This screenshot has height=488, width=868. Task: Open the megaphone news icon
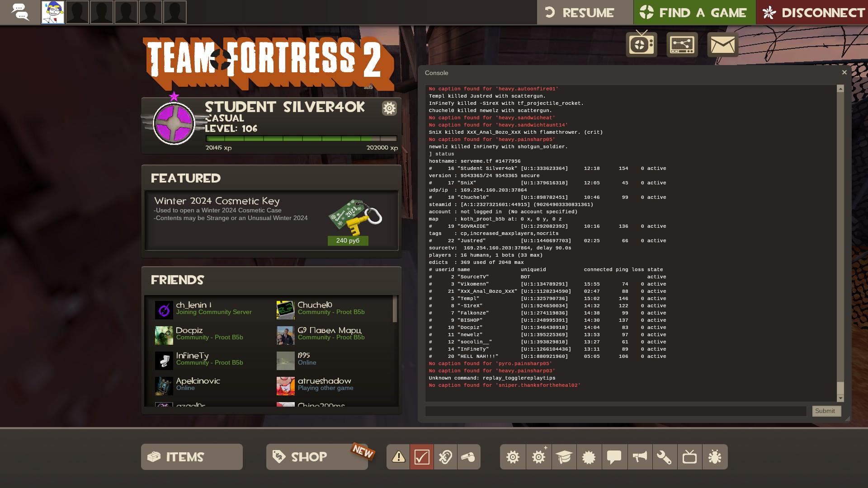[639, 457]
